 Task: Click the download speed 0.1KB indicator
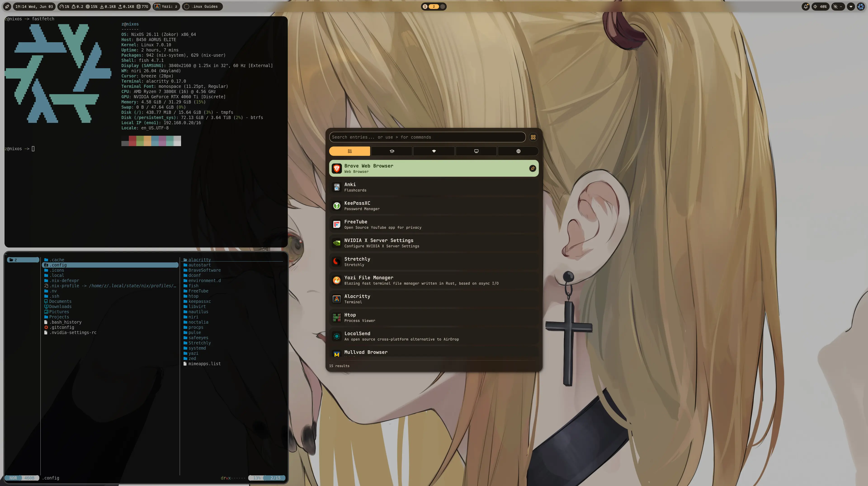[x=108, y=6]
